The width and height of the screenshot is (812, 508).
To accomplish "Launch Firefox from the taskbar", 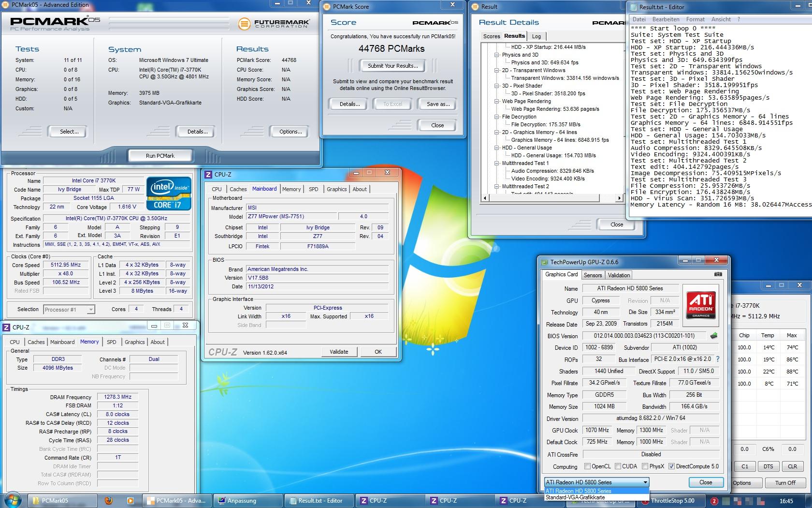I will (x=108, y=501).
